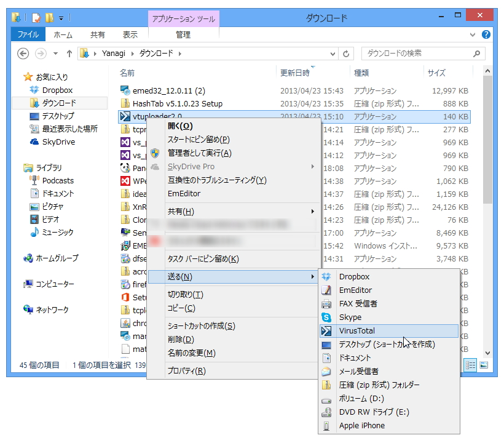Select VirusTotal in the Send to submenu
Viewport: 504px width, 443px height.
pyautogui.click(x=356, y=330)
